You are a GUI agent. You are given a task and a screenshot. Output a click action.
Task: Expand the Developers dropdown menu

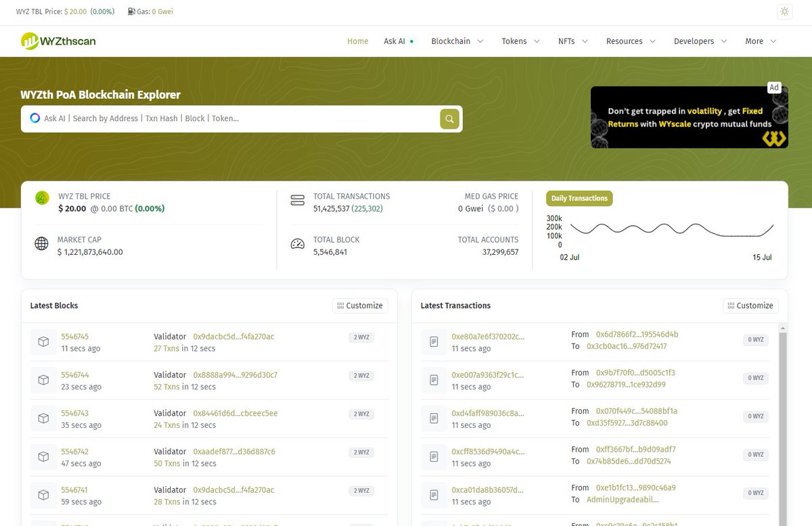pyautogui.click(x=700, y=41)
